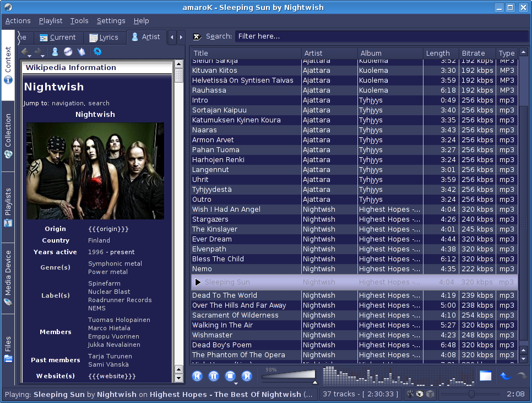Open the Settings menu
The height and width of the screenshot is (403, 532).
[x=111, y=21]
